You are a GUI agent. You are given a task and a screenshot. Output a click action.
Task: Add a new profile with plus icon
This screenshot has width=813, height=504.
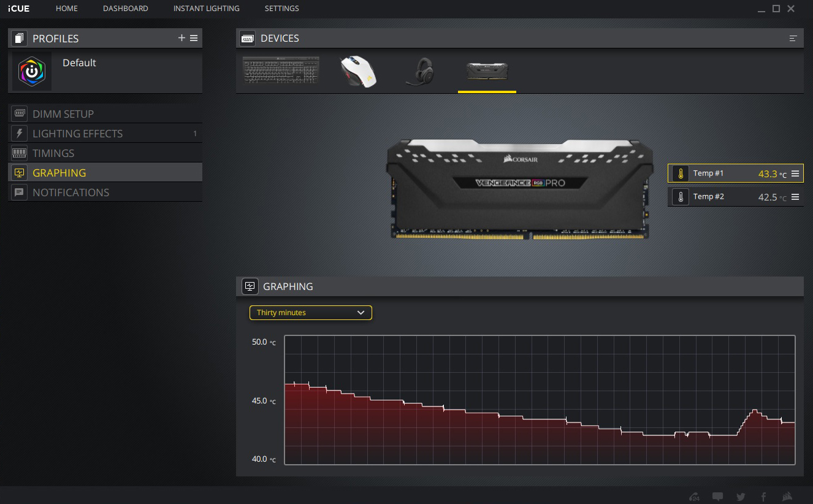(x=181, y=38)
